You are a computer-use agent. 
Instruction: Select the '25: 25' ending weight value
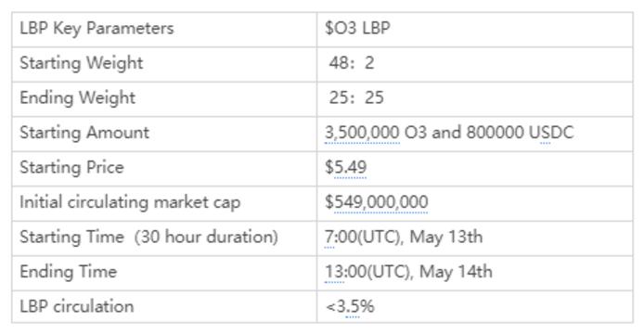356,97
